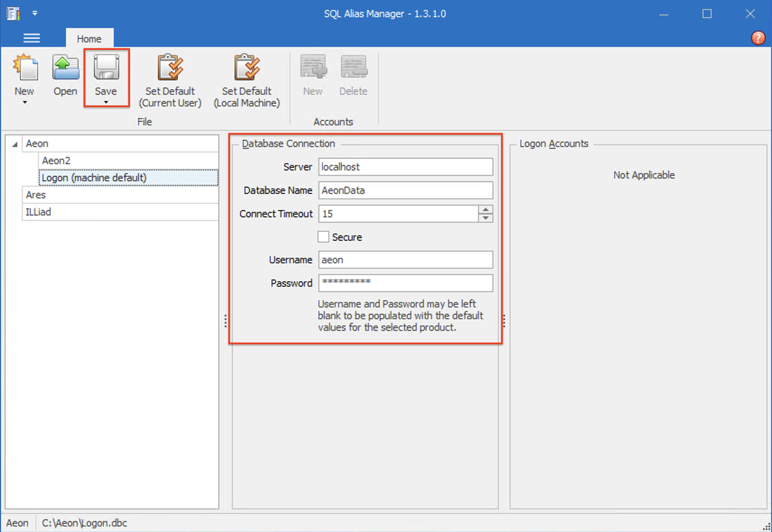Screen dimensions: 772x532
Task: Click the Connect Timeout increment arrow
Action: [486, 209]
